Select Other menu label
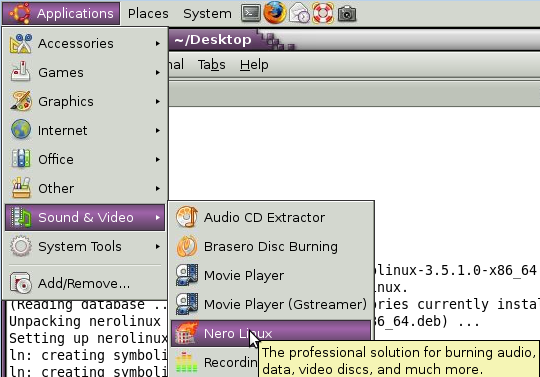Viewport: 540px width, 377px height. [56, 188]
